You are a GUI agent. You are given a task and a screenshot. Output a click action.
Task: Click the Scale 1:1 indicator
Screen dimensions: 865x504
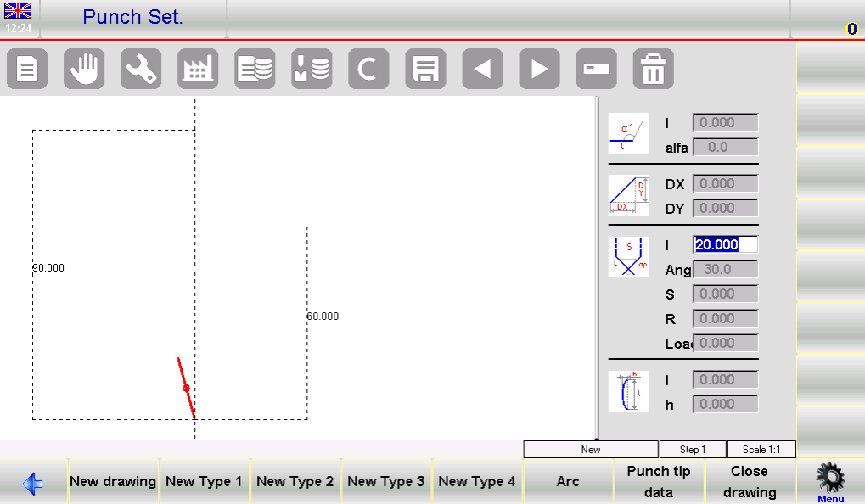point(761,449)
